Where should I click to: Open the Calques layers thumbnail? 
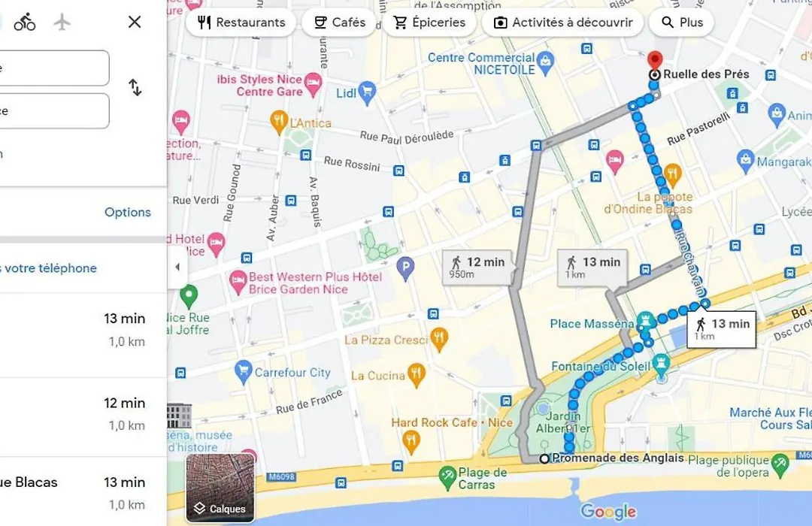[220, 488]
